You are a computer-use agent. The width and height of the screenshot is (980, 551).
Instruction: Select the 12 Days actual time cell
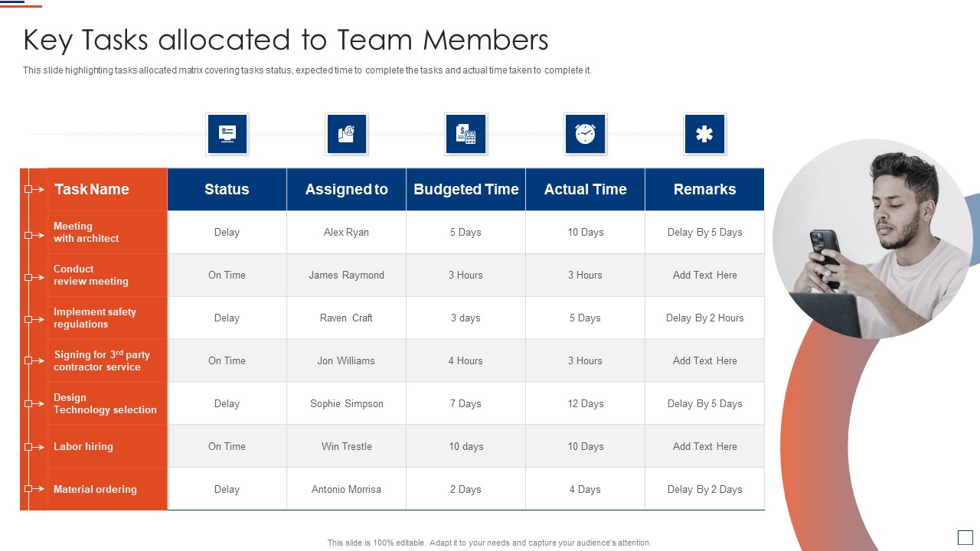(x=586, y=403)
